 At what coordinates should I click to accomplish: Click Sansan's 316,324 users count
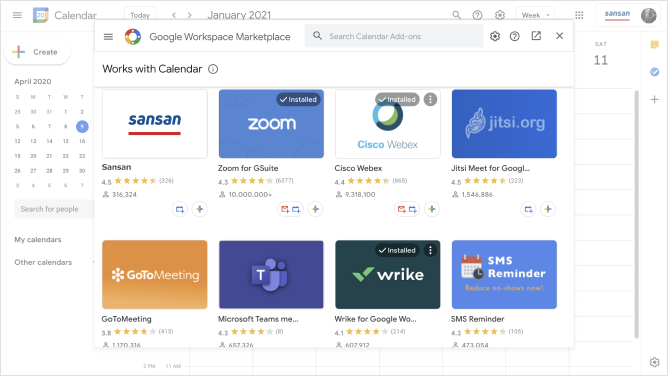124,195
